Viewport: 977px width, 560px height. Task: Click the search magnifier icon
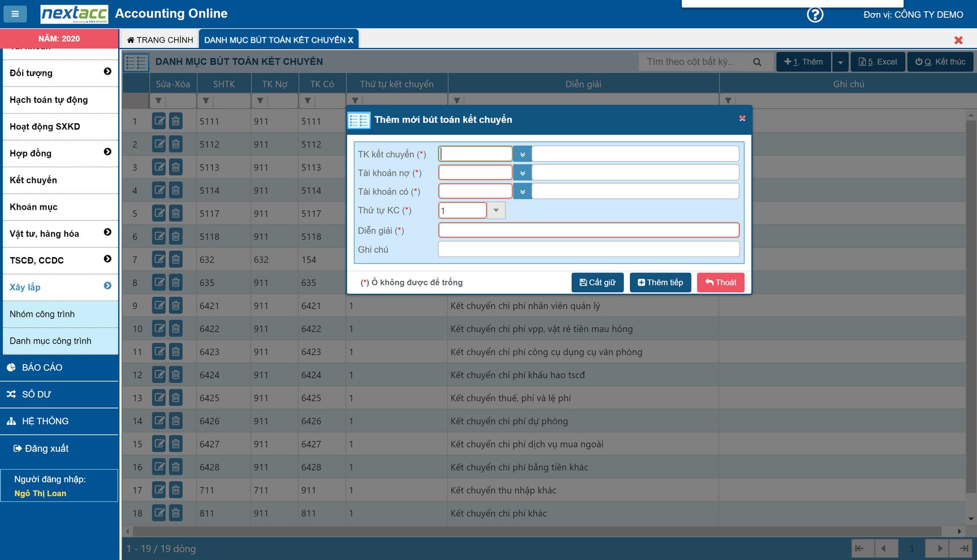[x=757, y=62]
